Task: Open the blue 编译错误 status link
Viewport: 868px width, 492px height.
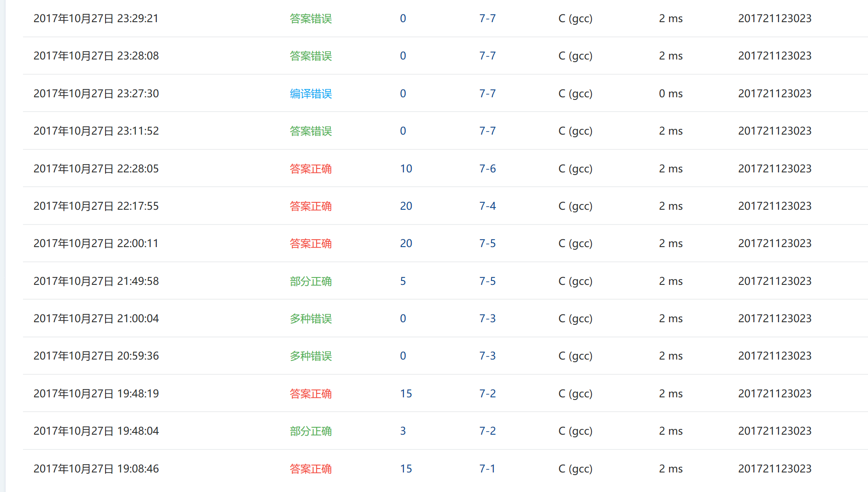Action: point(310,93)
